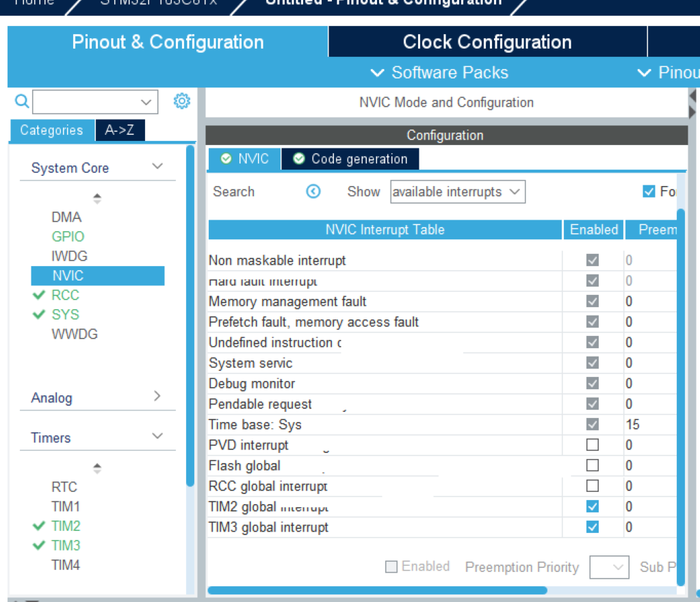Image resolution: width=700 pixels, height=602 pixels.
Task: Select TIM1 under Timers
Action: point(66,506)
